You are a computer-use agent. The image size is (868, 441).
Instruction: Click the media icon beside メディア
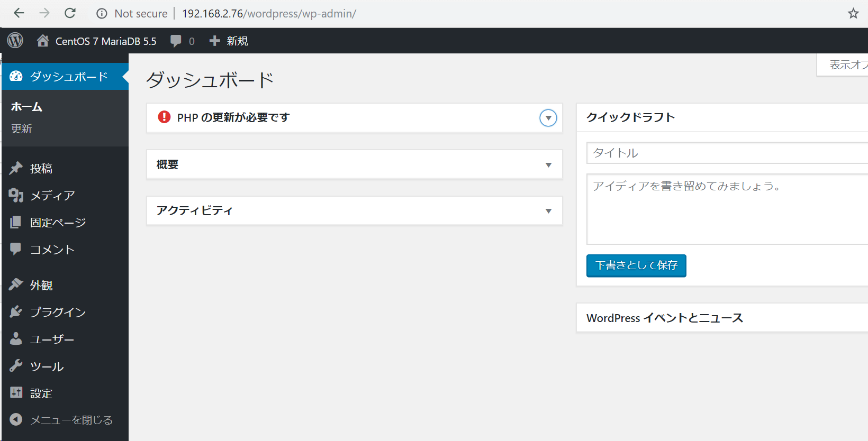pyautogui.click(x=16, y=195)
